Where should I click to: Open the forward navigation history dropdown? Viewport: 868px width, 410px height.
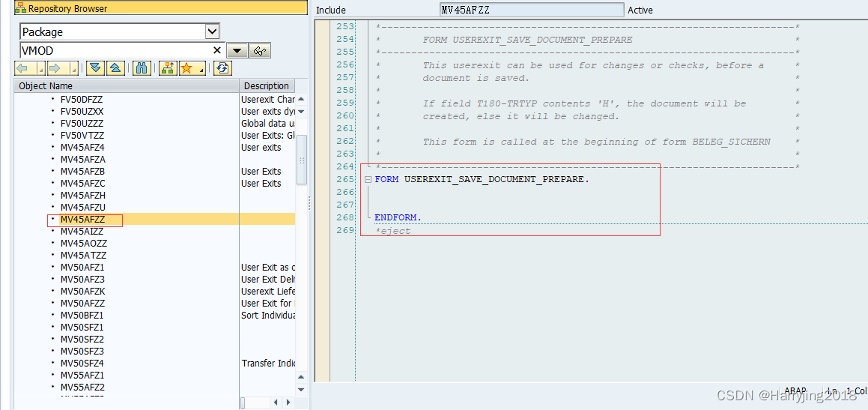73,68
